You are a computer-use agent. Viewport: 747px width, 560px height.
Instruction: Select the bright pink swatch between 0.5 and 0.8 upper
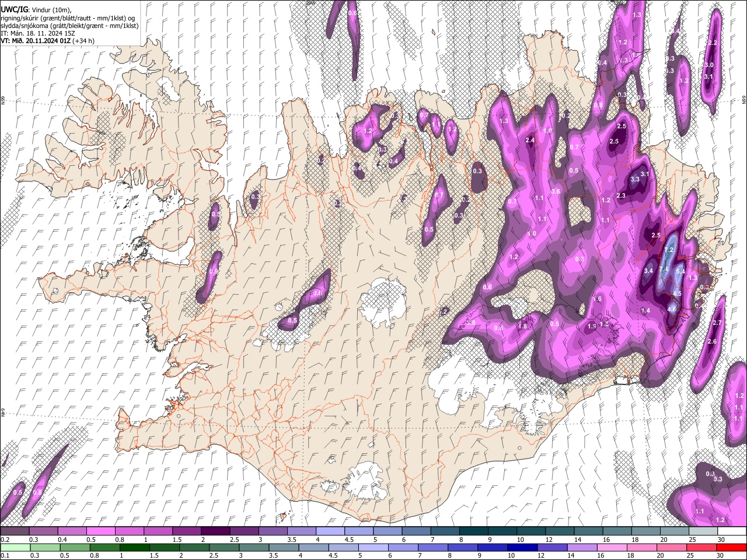pos(100,531)
